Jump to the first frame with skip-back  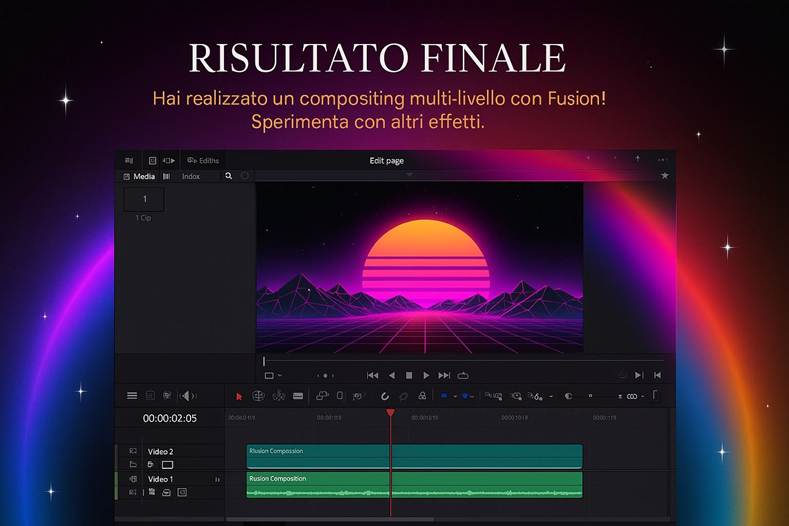pos(372,375)
